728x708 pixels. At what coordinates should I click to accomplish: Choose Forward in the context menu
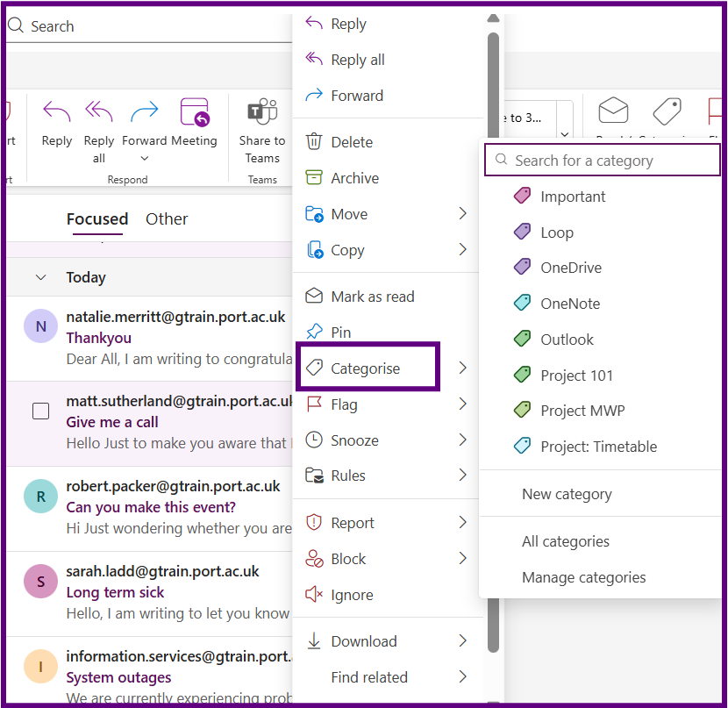(388, 96)
